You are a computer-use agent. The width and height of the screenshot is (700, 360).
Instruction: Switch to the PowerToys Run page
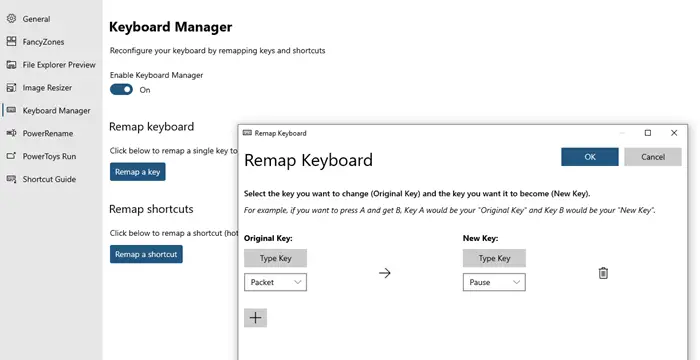tap(49, 156)
